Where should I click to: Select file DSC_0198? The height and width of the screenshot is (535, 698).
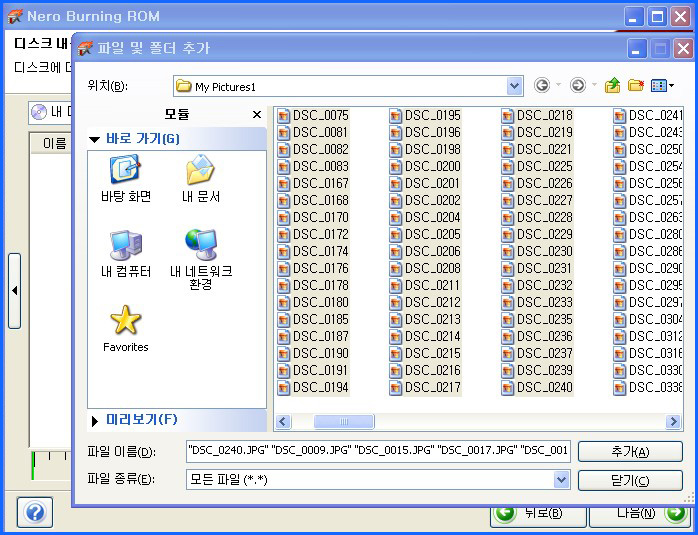[425, 150]
